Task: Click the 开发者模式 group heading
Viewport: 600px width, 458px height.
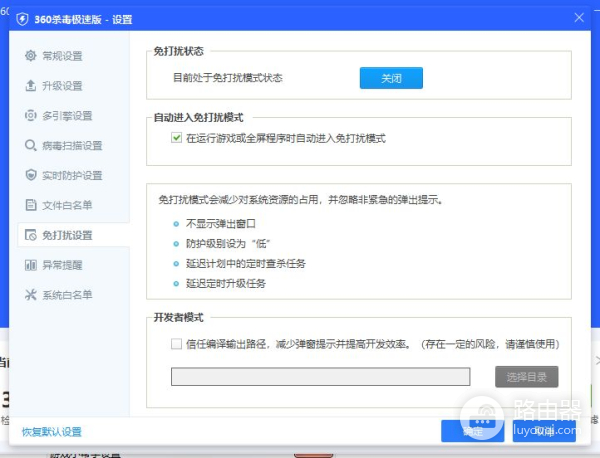Action: pos(179,317)
